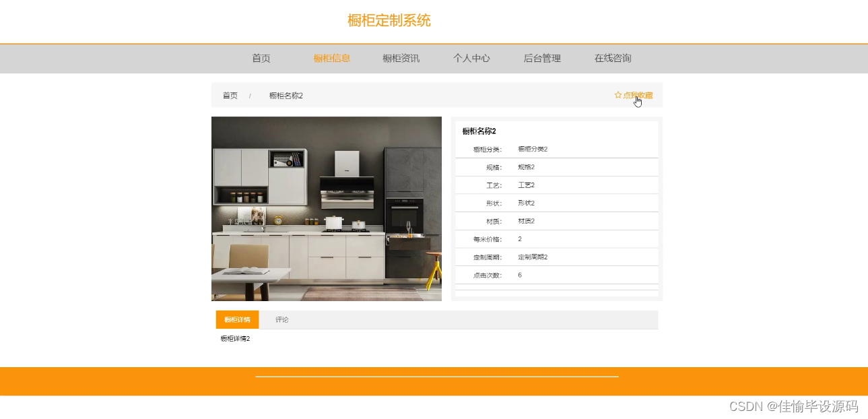
Task: Switch to the 评论 comments tab
Action: coord(281,319)
